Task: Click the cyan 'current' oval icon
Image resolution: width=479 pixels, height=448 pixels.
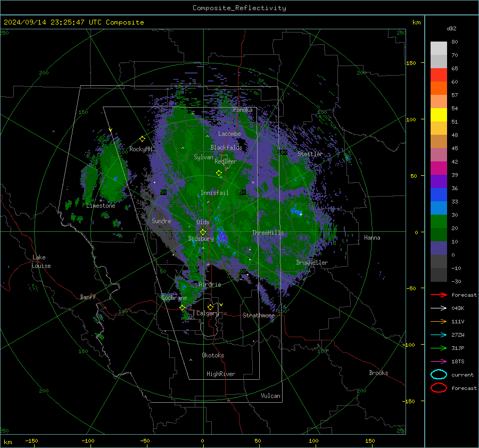Action: [x=439, y=374]
